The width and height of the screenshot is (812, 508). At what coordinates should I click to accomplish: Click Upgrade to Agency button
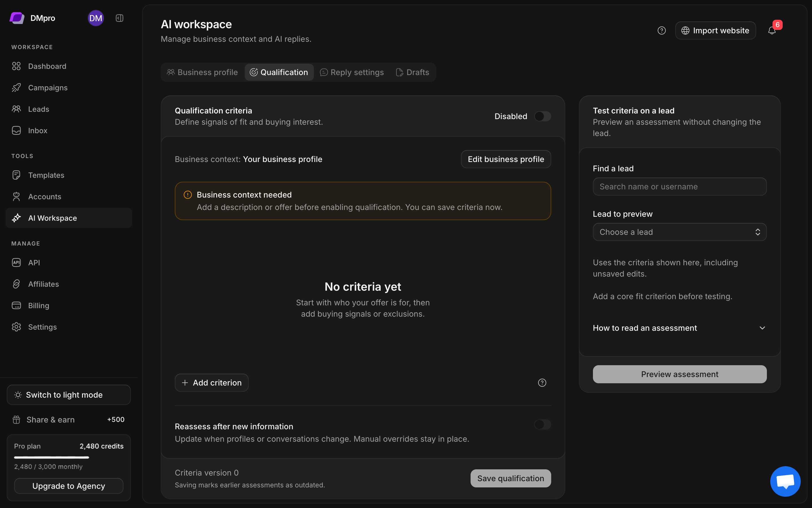tap(69, 486)
